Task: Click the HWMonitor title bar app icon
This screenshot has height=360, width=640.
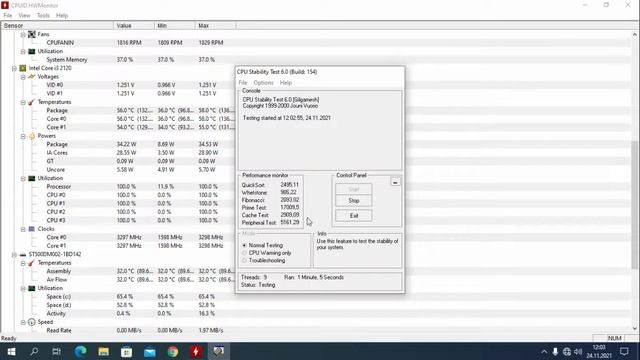Action: point(5,5)
